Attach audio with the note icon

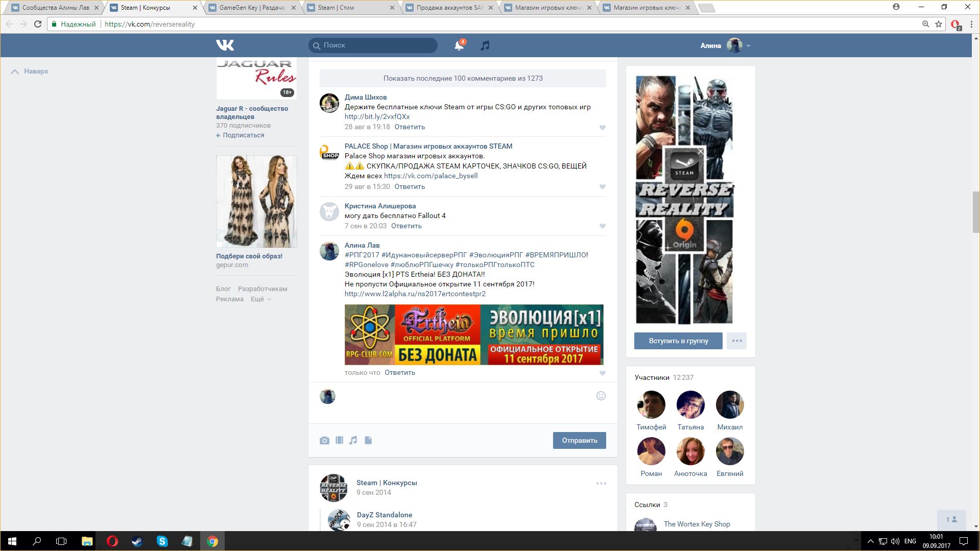click(x=353, y=440)
